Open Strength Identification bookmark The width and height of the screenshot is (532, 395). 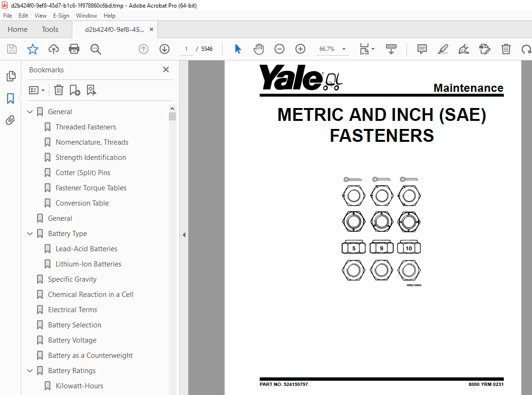point(91,158)
